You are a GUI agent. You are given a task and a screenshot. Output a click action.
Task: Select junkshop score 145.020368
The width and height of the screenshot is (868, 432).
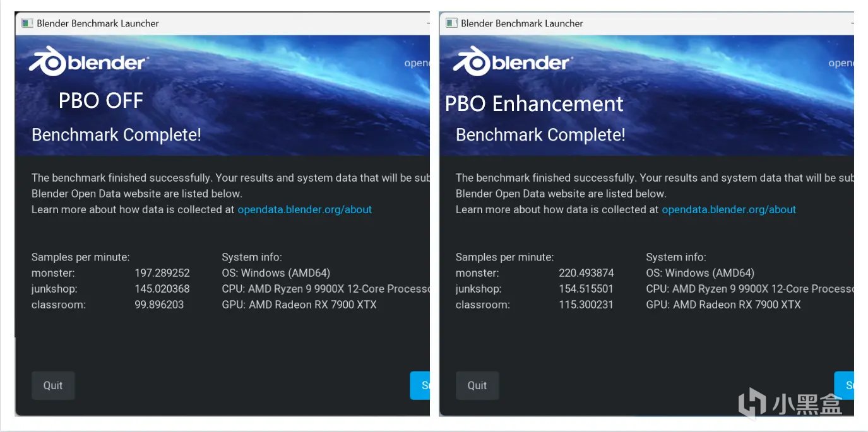pos(162,289)
